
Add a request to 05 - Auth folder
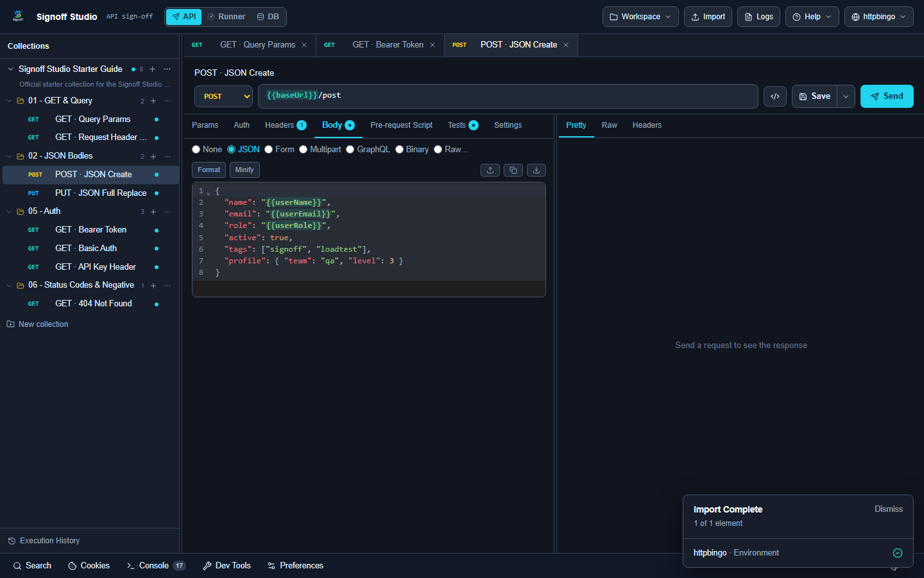(153, 211)
